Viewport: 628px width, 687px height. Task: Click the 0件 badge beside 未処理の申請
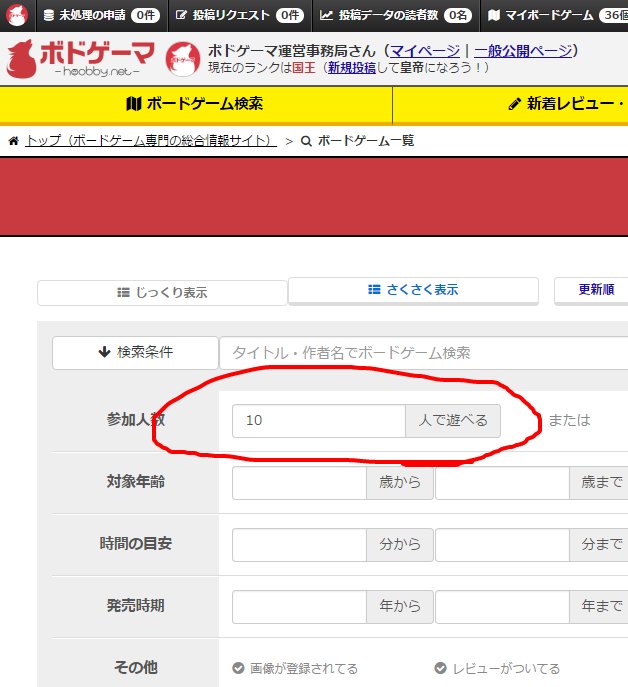click(x=145, y=15)
